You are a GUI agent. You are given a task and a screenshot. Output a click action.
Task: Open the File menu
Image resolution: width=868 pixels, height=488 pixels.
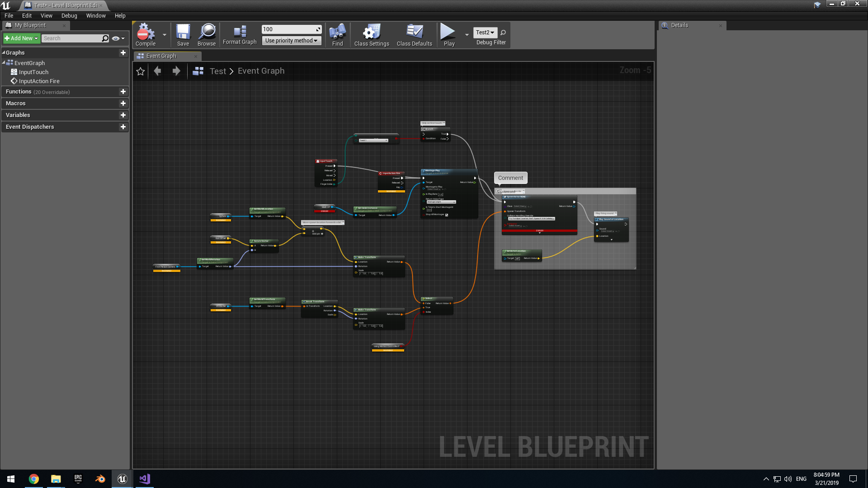9,15
